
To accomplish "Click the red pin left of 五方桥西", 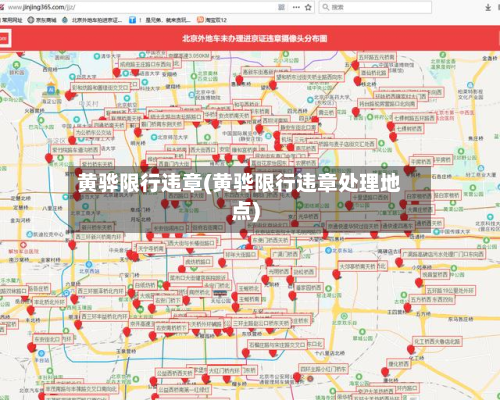I will (407, 307).
